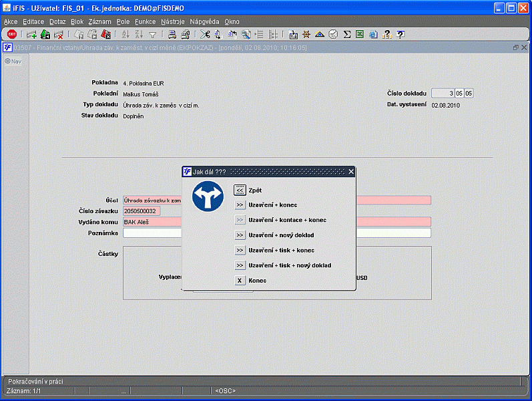The height and width of the screenshot is (401, 532).
Task: Click the Sigma sum icon in toolbar
Action: coord(347,34)
